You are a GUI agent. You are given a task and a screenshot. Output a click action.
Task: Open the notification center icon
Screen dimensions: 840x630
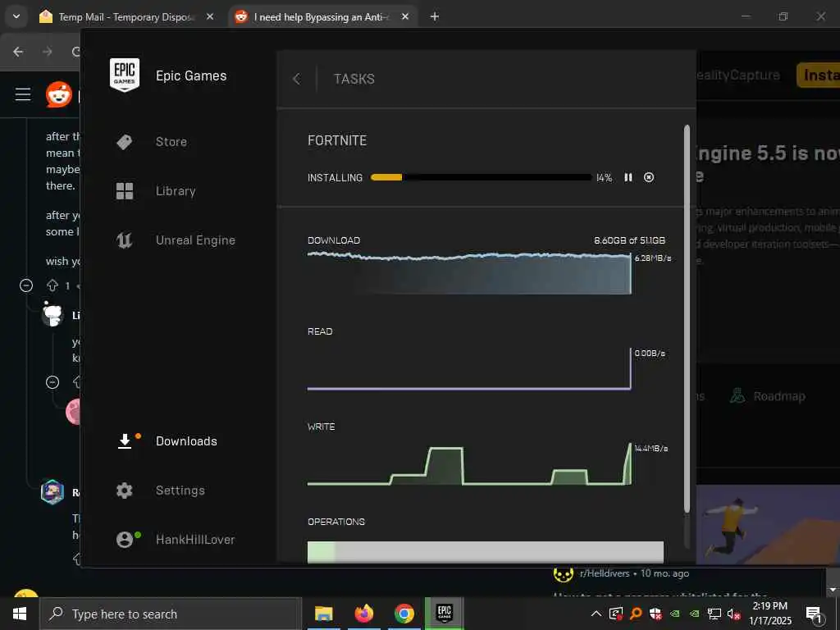(x=814, y=614)
